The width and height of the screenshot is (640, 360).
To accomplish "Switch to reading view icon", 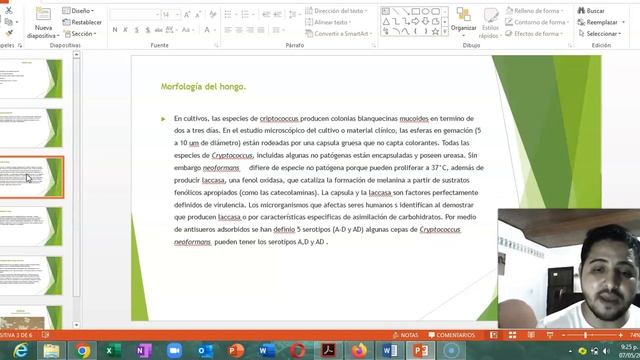I will 531,335.
